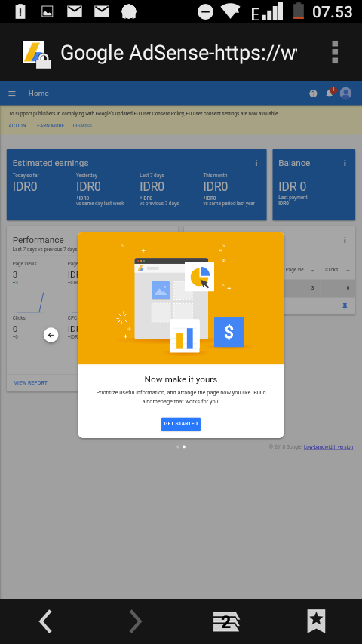Go forward in browser navigation
This screenshot has height=644, width=362.
tap(136, 621)
